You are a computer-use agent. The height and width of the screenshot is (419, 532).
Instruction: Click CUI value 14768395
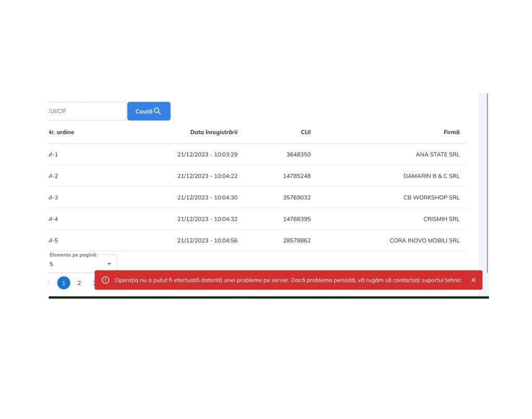(297, 219)
